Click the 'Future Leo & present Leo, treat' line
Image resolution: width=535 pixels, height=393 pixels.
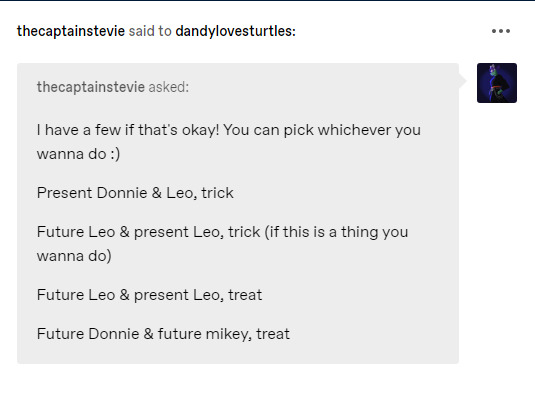click(149, 295)
